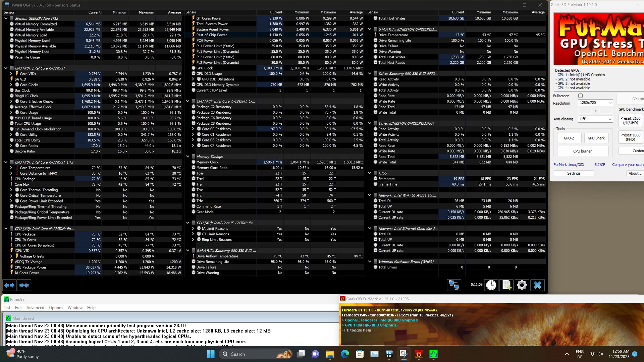The width and height of the screenshot is (644, 362).
Task: Open the Resolution 1280x720 dropdown
Action: click(x=595, y=103)
